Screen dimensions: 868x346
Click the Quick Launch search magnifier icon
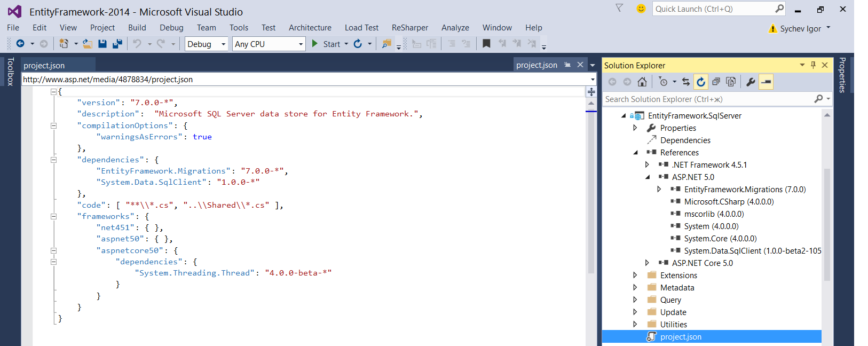[x=779, y=9]
